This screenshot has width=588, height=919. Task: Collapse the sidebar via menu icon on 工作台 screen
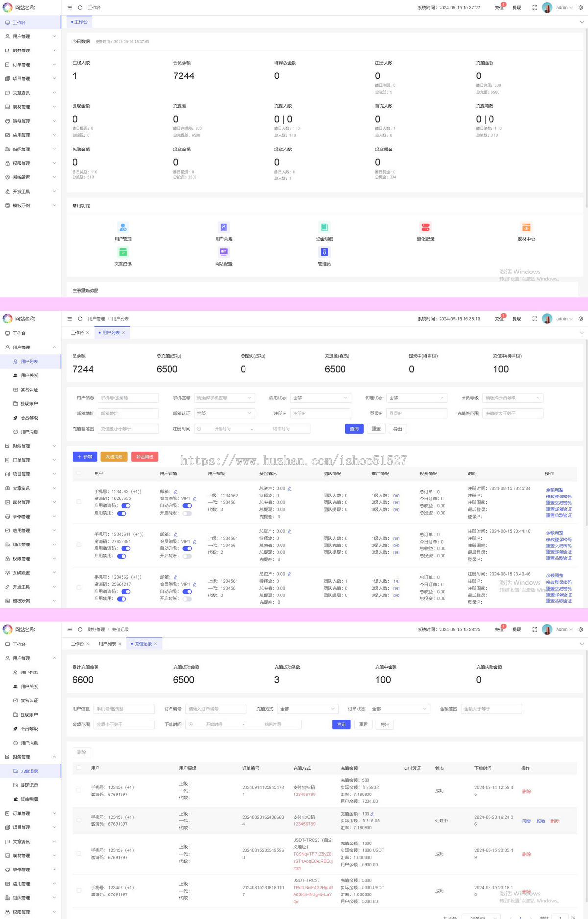[70, 8]
